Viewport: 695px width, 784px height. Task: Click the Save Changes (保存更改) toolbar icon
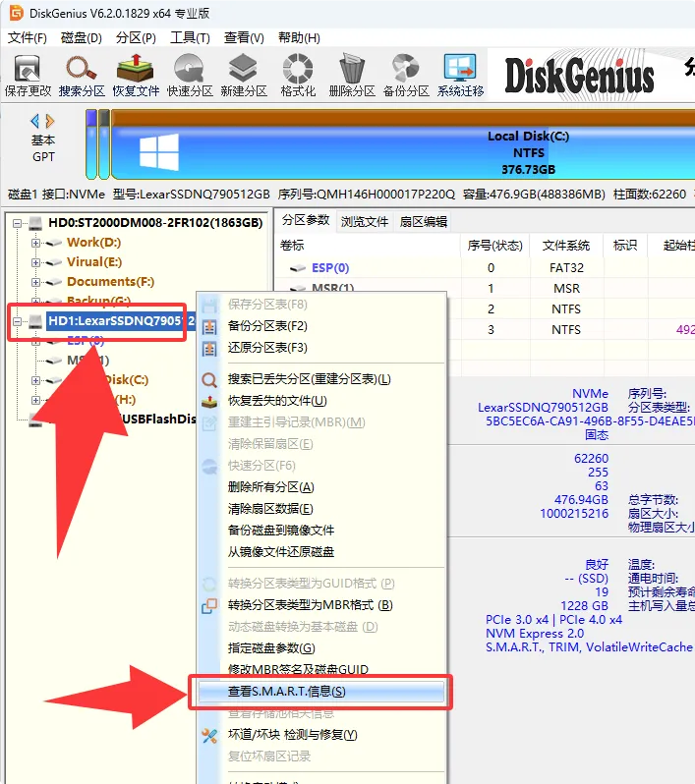pos(28,76)
